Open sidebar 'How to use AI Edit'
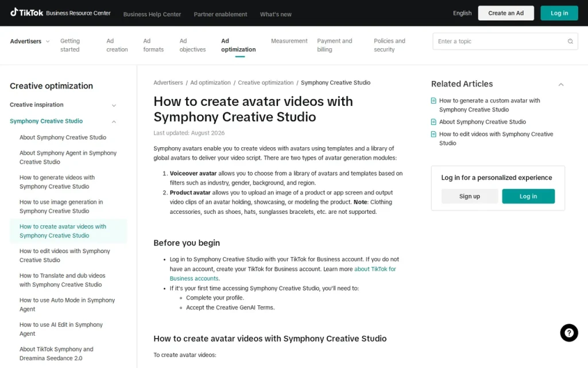Viewport: 588px width, 368px height. click(61, 329)
